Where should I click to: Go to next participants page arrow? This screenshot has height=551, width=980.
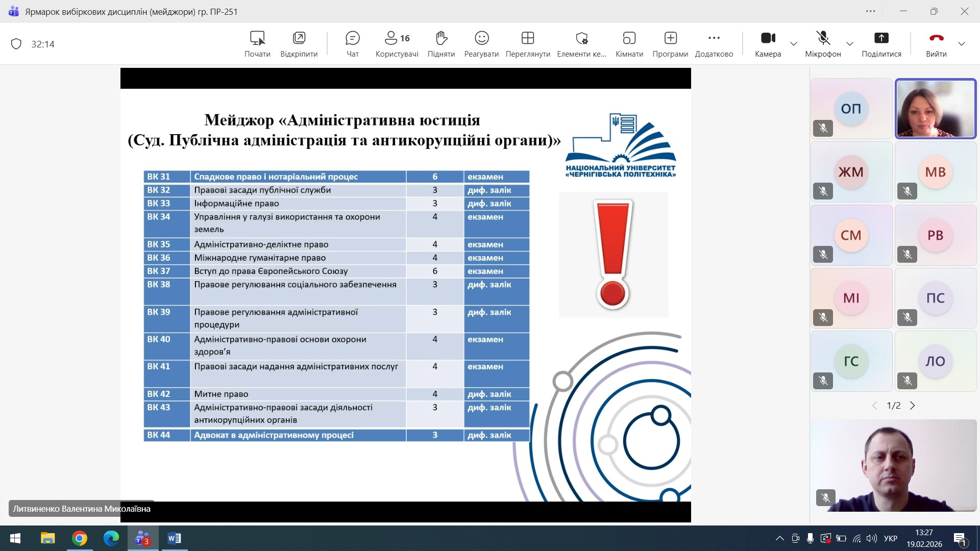point(913,406)
